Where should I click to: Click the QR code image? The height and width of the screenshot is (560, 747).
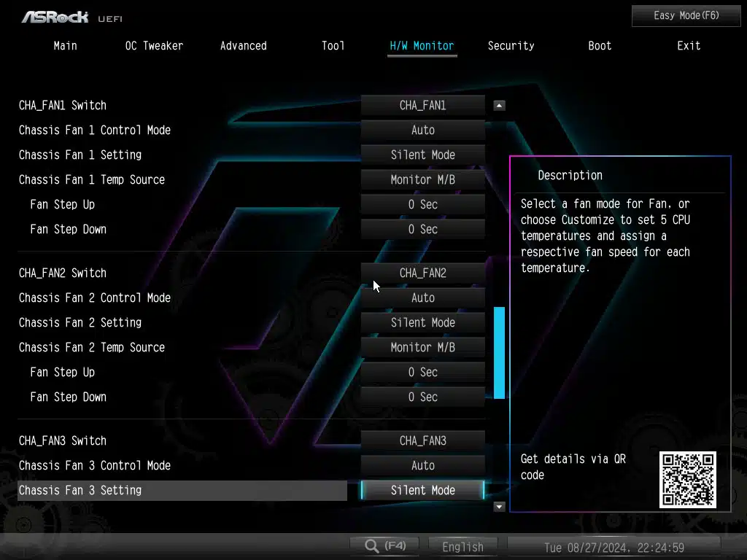pos(687,479)
